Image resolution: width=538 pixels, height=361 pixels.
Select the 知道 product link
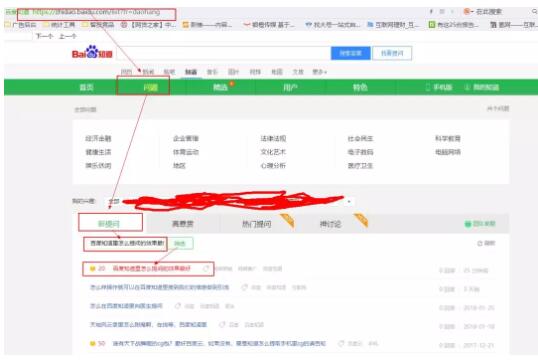pos(191,72)
